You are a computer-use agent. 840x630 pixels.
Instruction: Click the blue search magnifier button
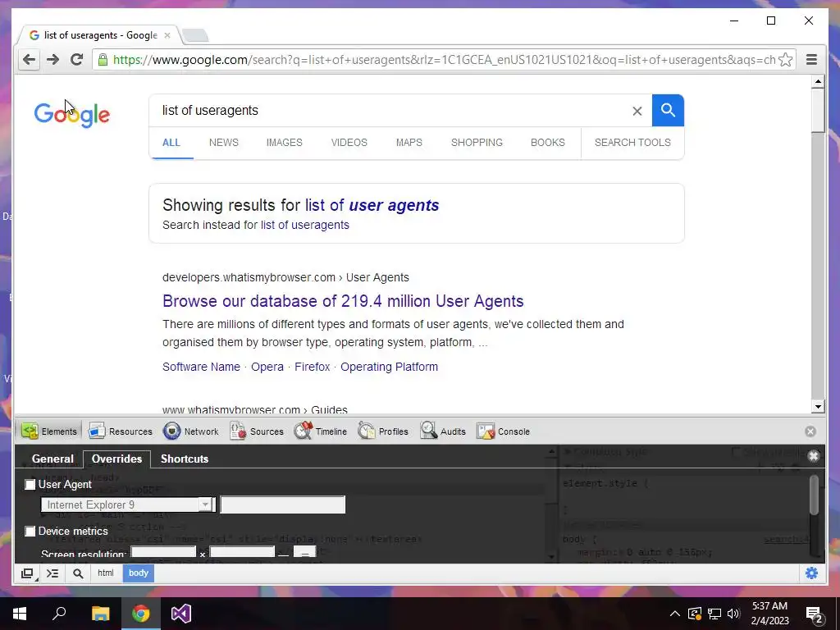pyautogui.click(x=668, y=111)
